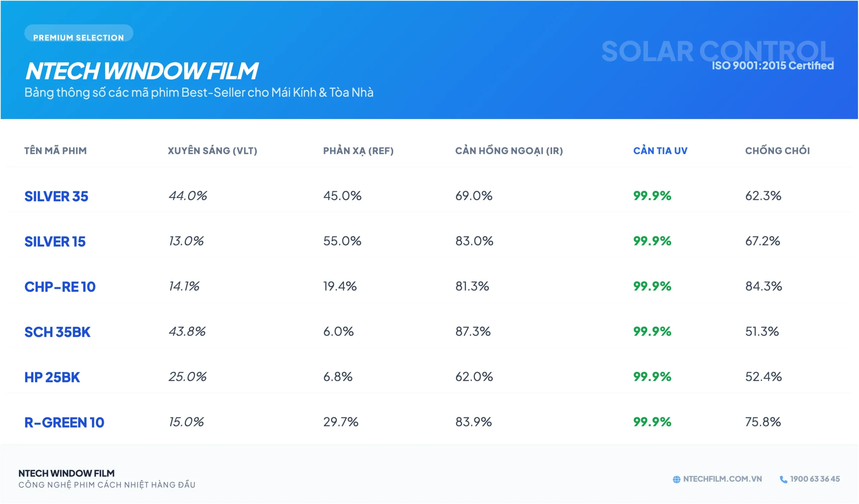Click the CẢN HỒNG NGOẠI (IR) column header
This screenshot has height=504, width=859.
pyautogui.click(x=509, y=151)
